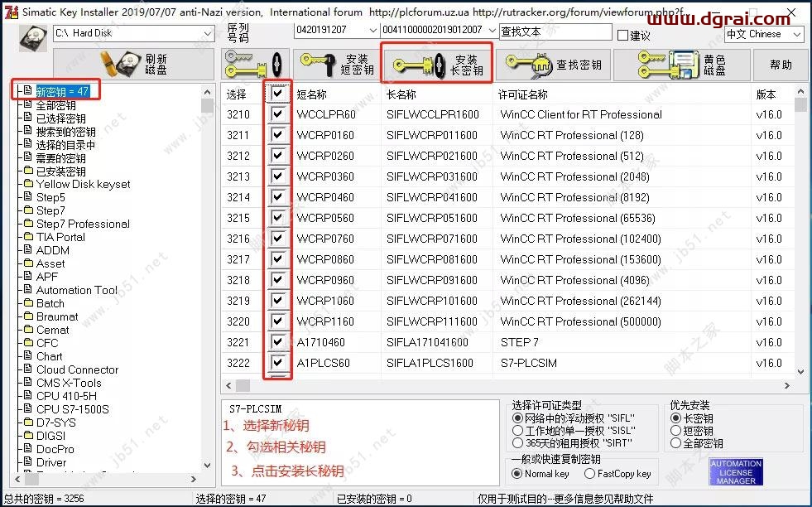
Task: Open the TIA Portal folder
Action: (x=60, y=237)
